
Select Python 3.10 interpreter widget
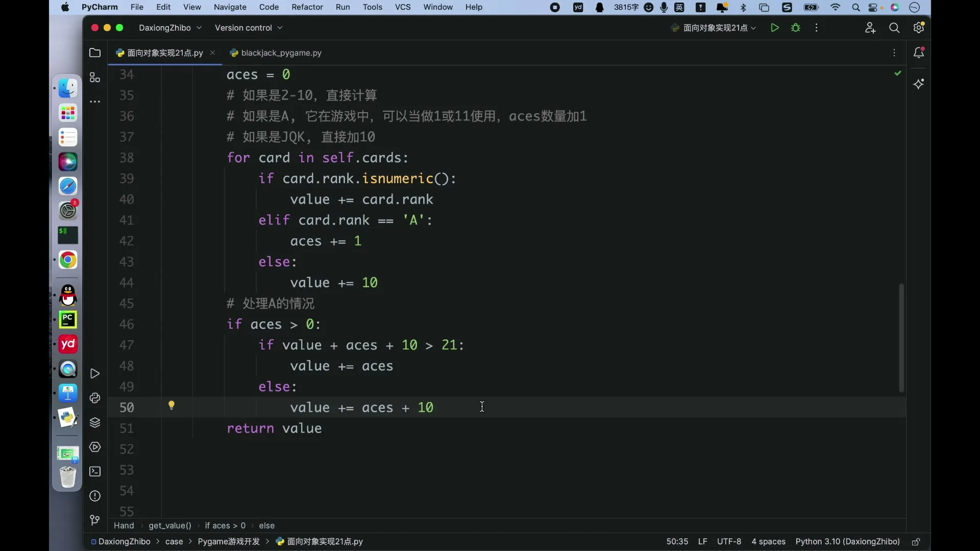tap(847, 542)
